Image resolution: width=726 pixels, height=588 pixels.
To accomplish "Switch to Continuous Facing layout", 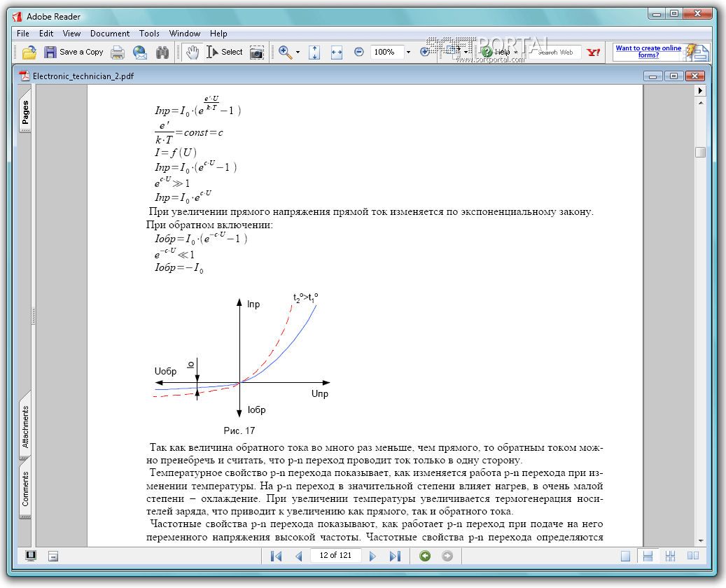I will 670,556.
